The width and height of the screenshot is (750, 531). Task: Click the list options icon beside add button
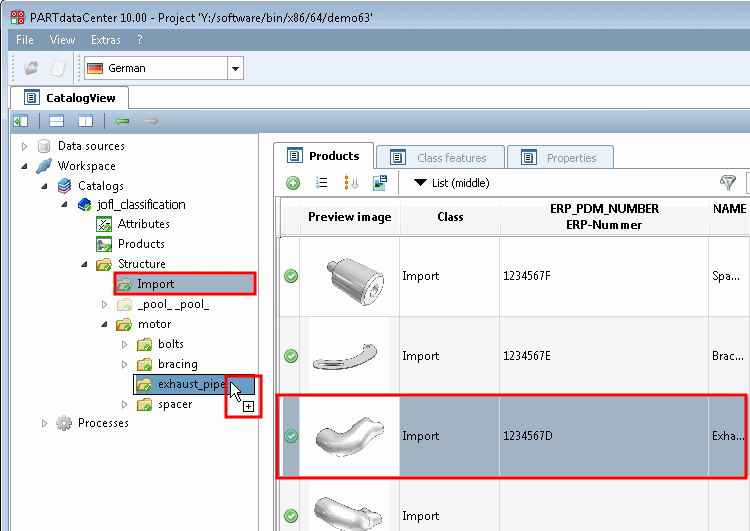(322, 183)
